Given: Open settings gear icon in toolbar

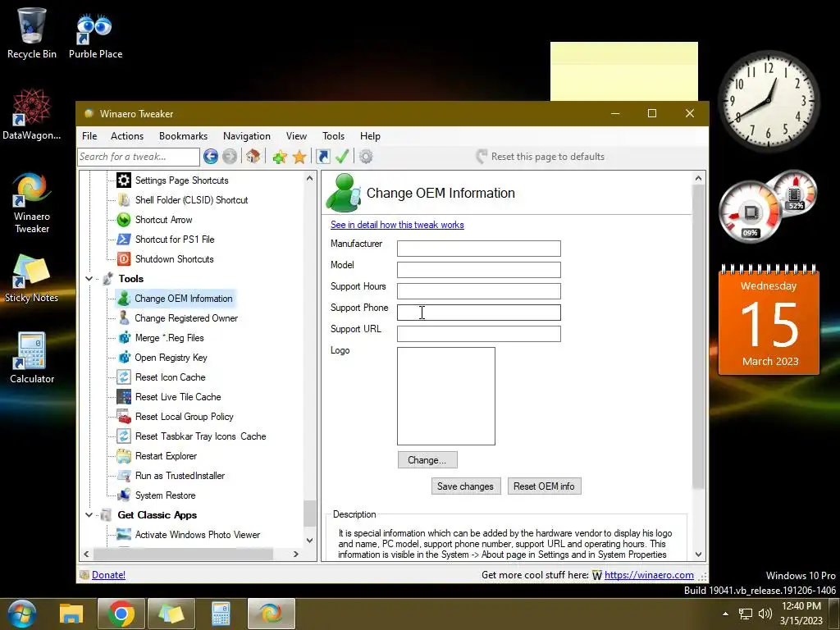Looking at the screenshot, I should tap(366, 157).
